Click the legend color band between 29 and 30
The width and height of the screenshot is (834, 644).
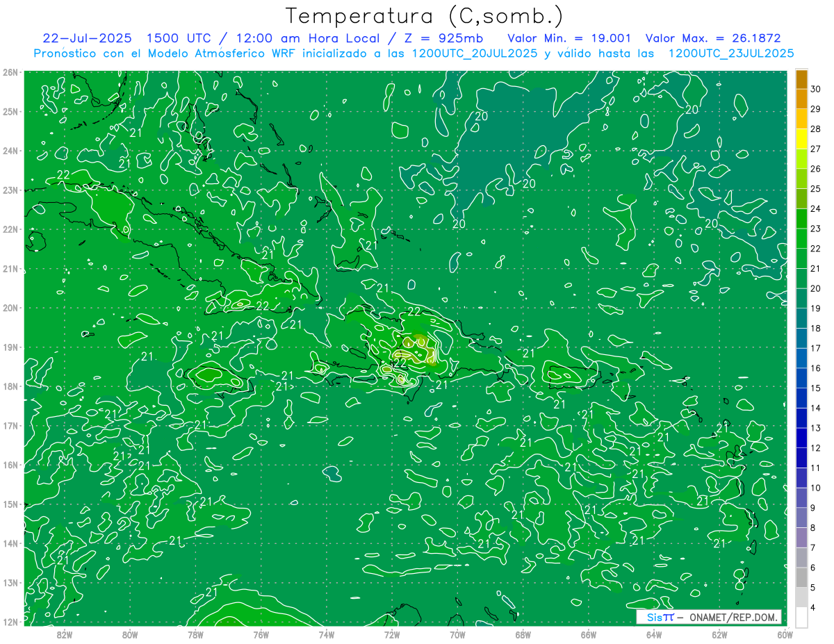802,99
